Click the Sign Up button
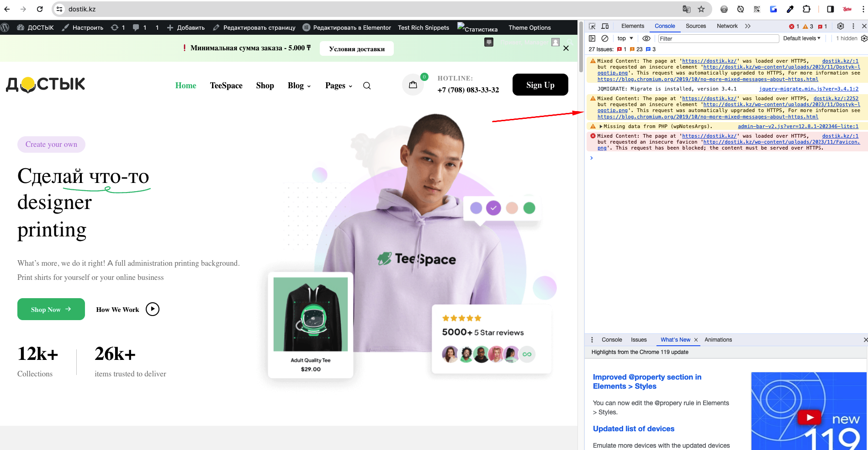868x450 pixels. (540, 85)
